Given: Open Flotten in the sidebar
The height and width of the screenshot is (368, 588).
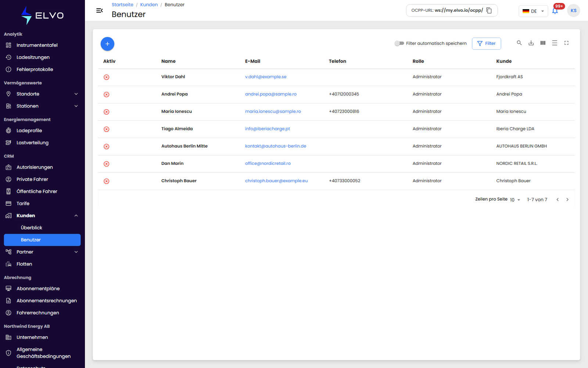Looking at the screenshot, I should (x=42, y=264).
